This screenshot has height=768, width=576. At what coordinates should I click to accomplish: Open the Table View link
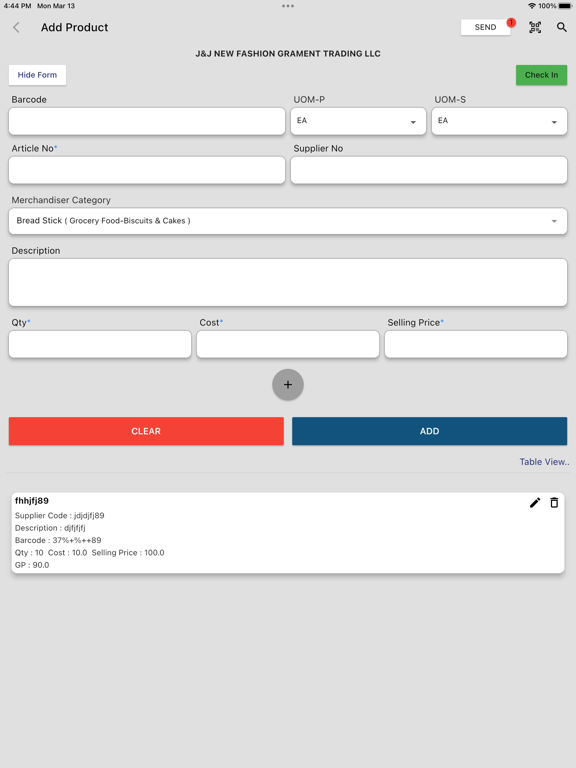[x=544, y=462]
